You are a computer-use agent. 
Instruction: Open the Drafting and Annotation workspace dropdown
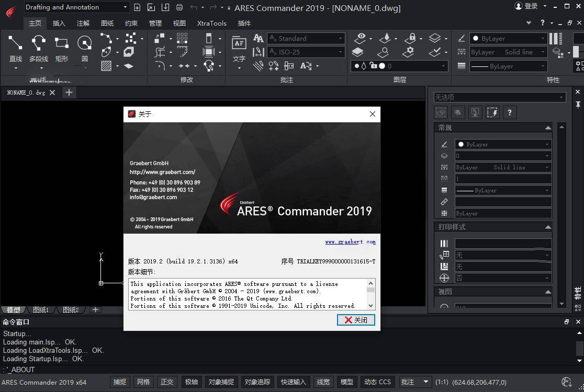pyautogui.click(x=76, y=7)
